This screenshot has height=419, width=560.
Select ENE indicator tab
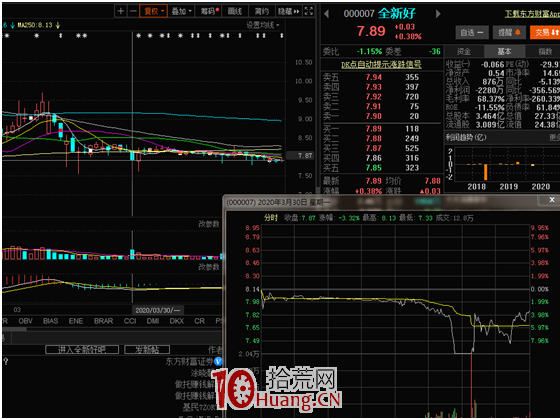(x=76, y=321)
